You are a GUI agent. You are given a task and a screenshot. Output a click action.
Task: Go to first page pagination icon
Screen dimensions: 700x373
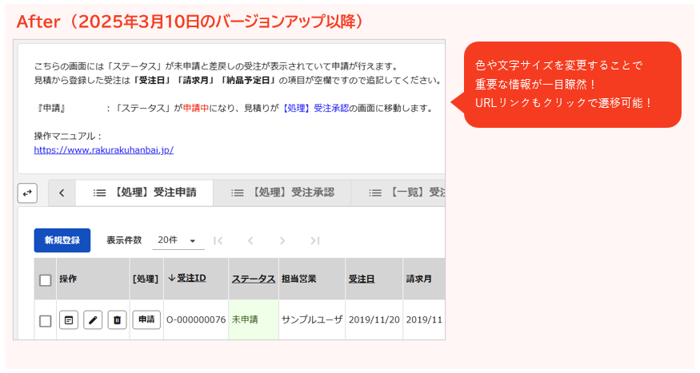point(218,240)
